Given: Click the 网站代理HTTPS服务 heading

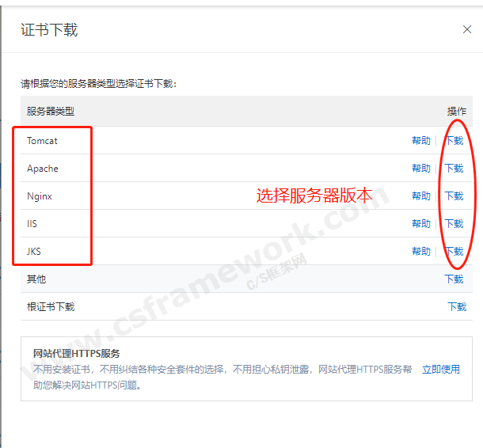Looking at the screenshot, I should pos(76,354).
